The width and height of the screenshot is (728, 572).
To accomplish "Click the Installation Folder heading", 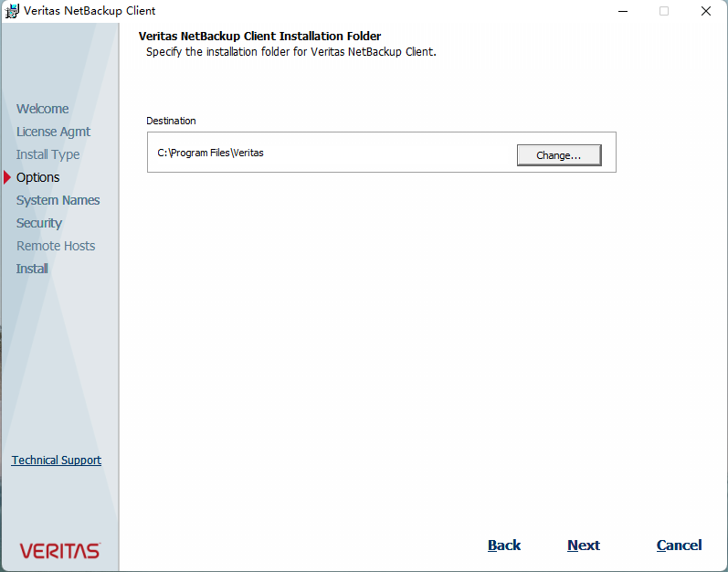I will (x=260, y=37).
